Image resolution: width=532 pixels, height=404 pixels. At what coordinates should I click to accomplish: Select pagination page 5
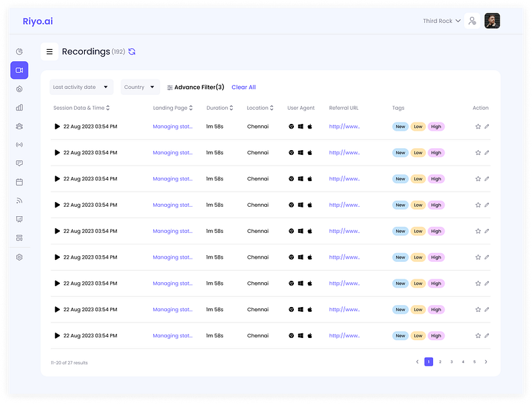click(x=474, y=362)
